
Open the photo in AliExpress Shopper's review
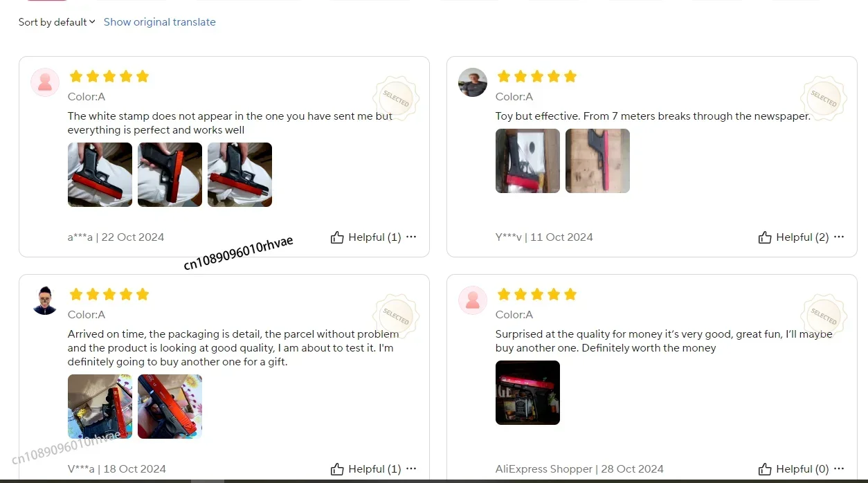point(527,392)
